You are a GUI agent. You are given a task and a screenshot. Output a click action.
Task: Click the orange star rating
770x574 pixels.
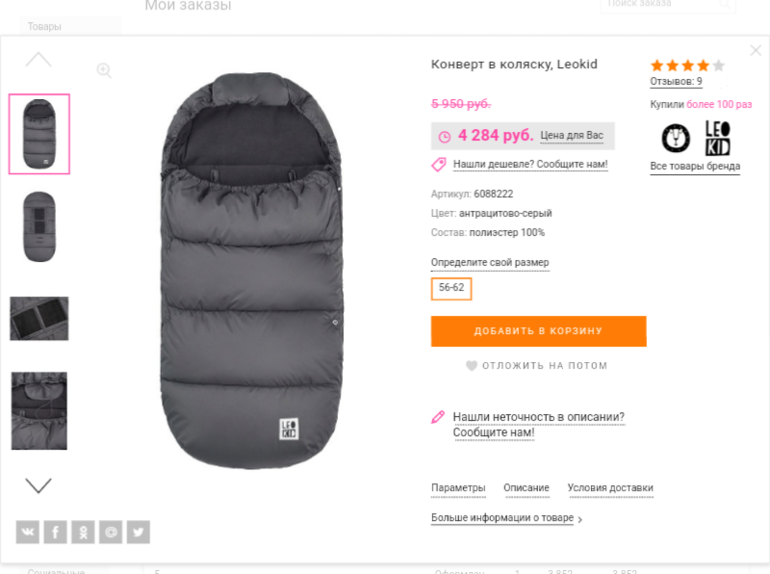(687, 65)
